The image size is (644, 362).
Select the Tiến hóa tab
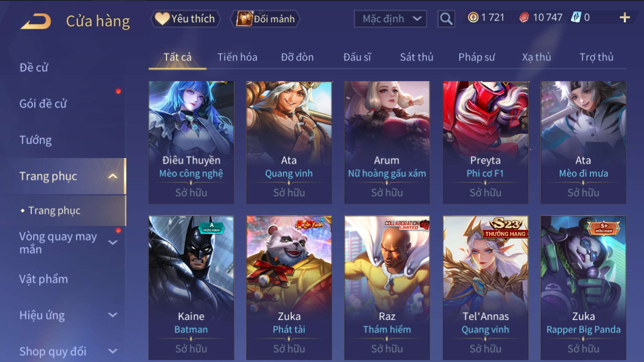(x=237, y=57)
